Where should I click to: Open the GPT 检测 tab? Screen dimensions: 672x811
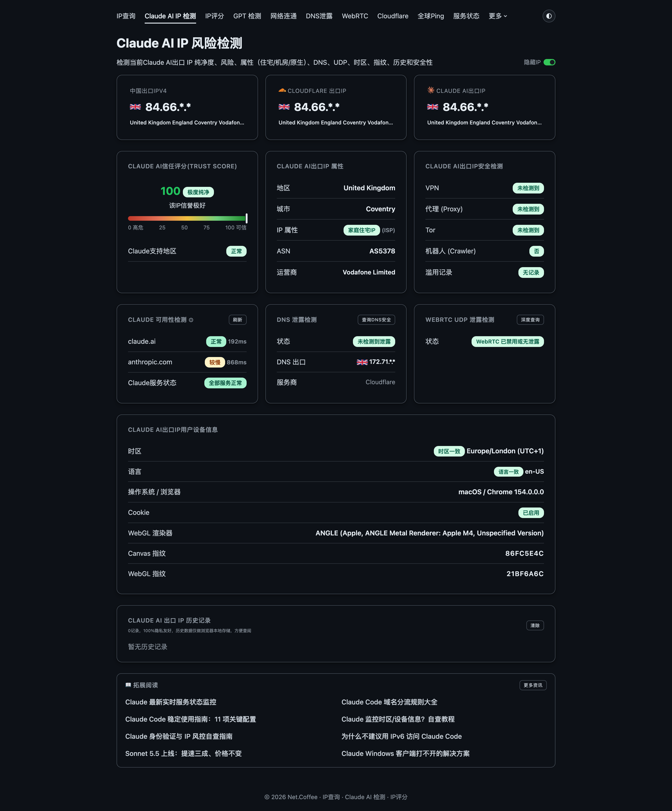[247, 16]
